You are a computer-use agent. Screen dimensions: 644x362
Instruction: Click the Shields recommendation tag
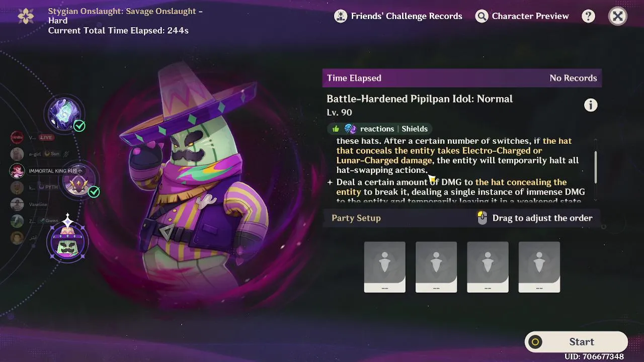(415, 129)
